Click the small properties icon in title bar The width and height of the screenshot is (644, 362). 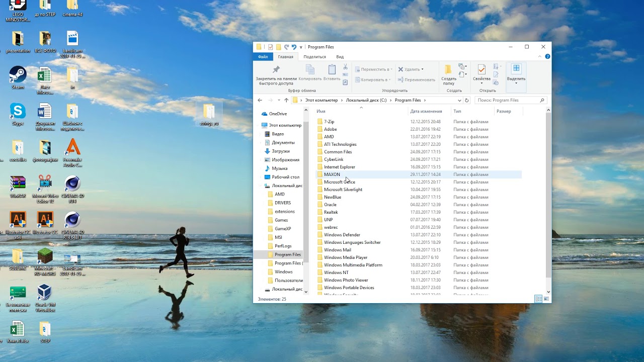[270, 47]
